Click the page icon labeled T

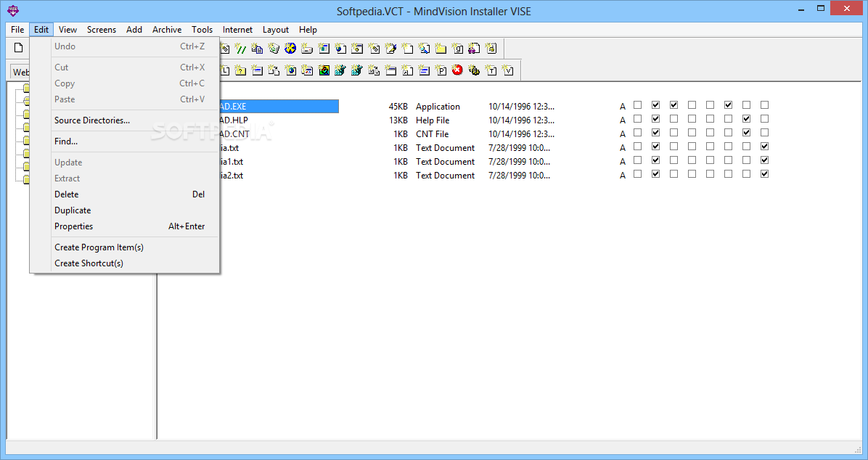click(x=491, y=70)
